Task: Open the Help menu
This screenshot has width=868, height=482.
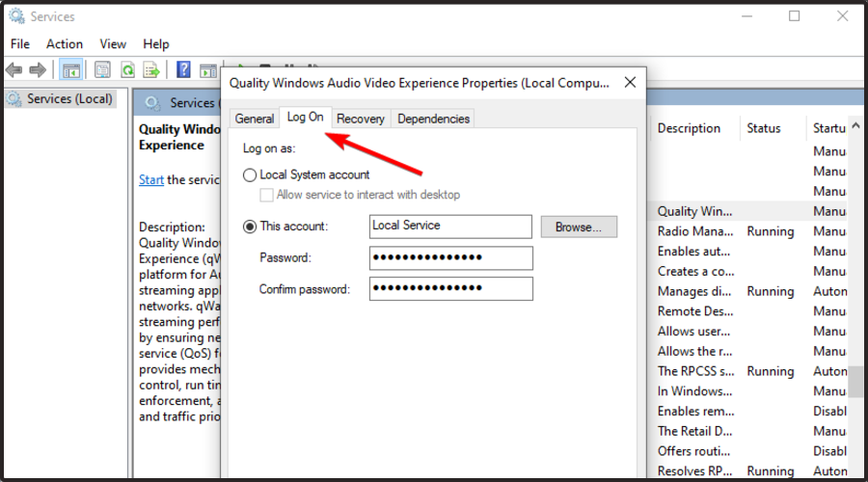Action: 156,43
